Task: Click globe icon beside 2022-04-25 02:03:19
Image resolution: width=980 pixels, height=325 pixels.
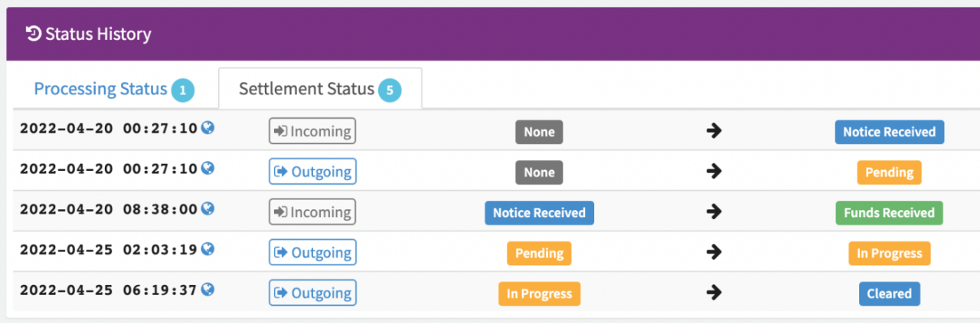Action: click(x=207, y=249)
